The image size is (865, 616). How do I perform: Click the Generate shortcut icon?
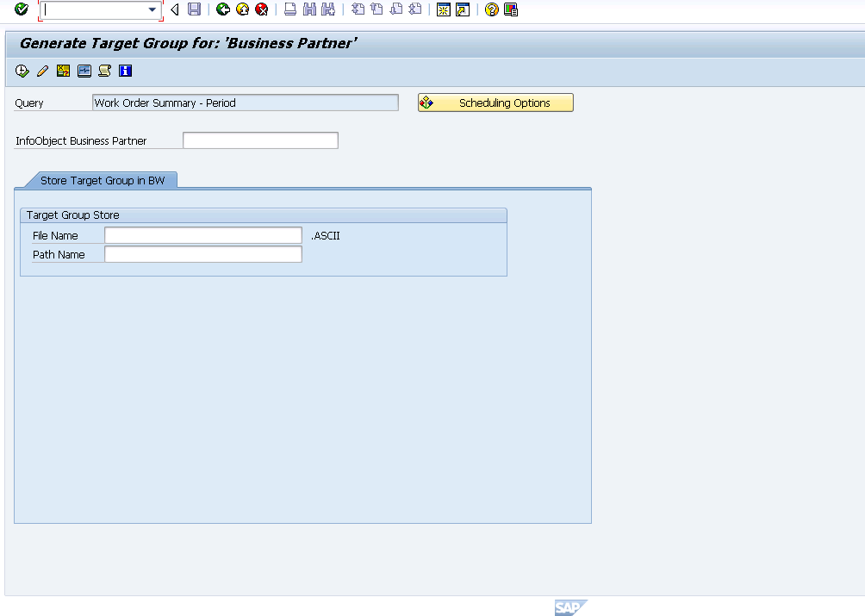pyautogui.click(x=464, y=9)
